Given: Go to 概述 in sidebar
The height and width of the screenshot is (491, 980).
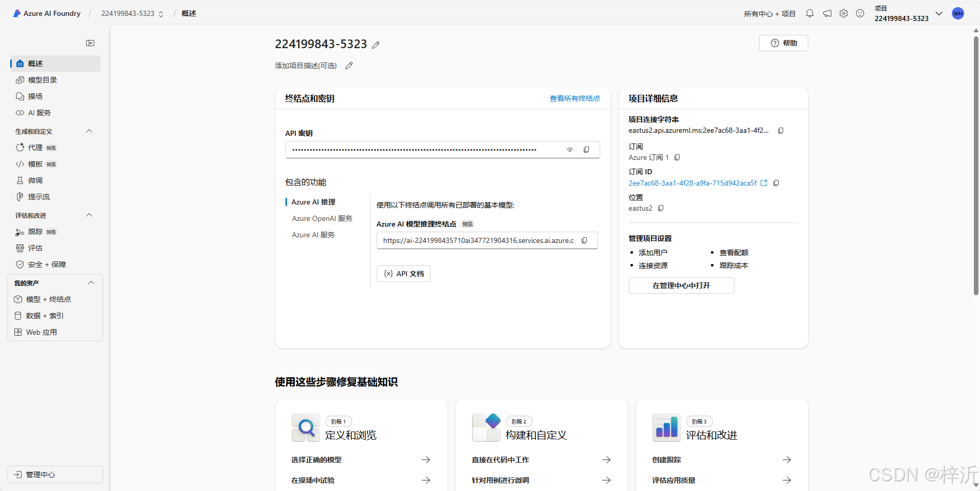Looking at the screenshot, I should pos(55,64).
